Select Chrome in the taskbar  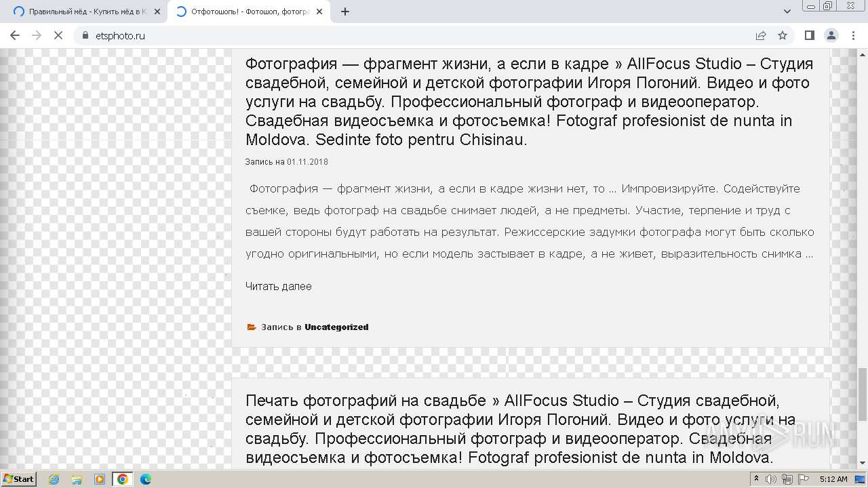point(123,479)
